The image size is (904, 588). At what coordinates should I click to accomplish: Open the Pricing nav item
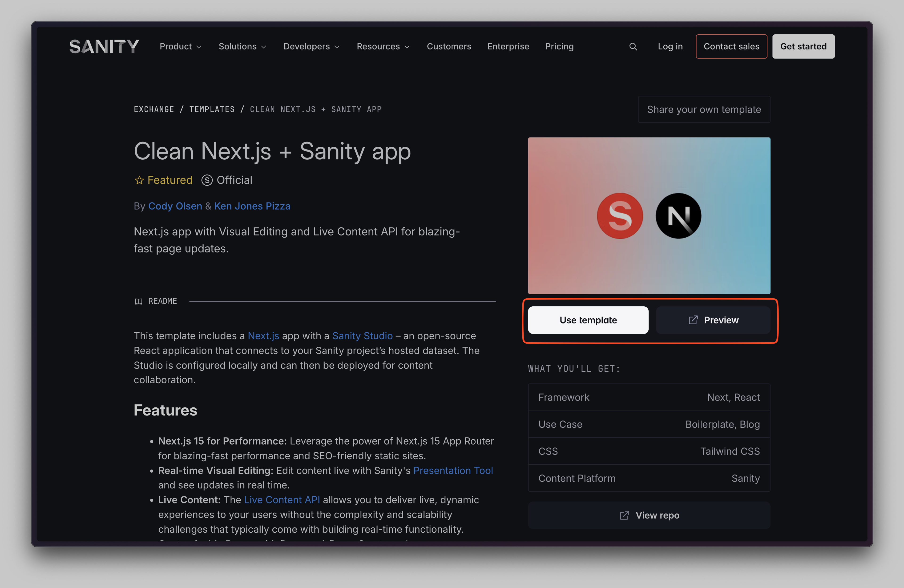pyautogui.click(x=559, y=47)
